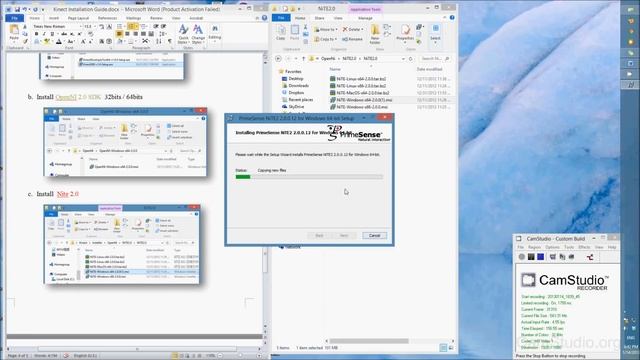Toggle superscript in Word font group
Image resolution: width=640 pixels, height=360 pixels.
pos(79,34)
